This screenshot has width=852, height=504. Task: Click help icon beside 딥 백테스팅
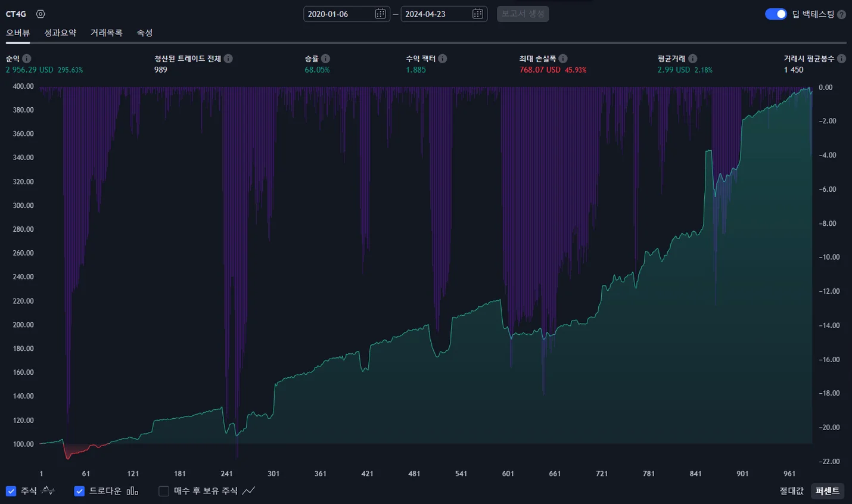click(841, 14)
